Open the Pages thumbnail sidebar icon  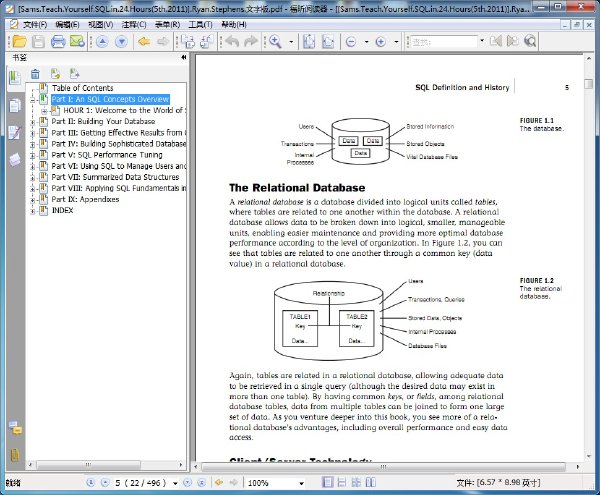(15, 105)
